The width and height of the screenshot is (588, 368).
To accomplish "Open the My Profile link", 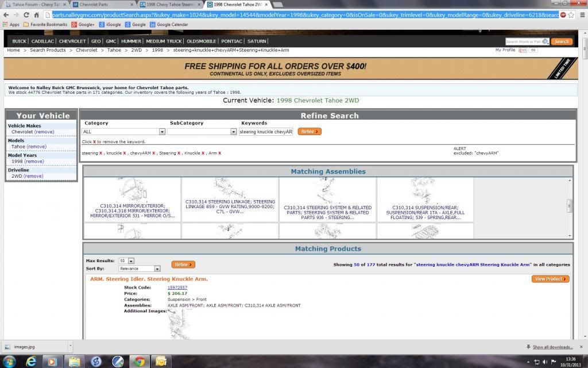I will (x=505, y=50).
